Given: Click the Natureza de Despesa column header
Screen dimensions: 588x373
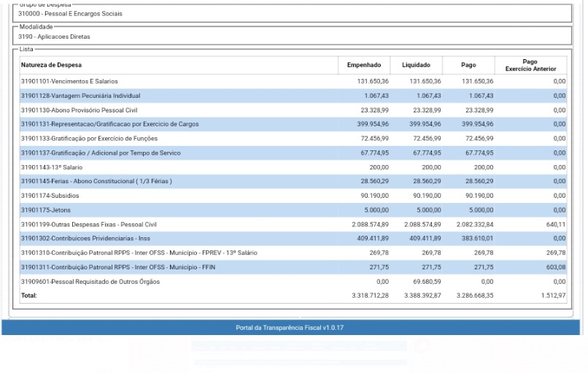Looking at the screenshot, I should coord(49,66).
